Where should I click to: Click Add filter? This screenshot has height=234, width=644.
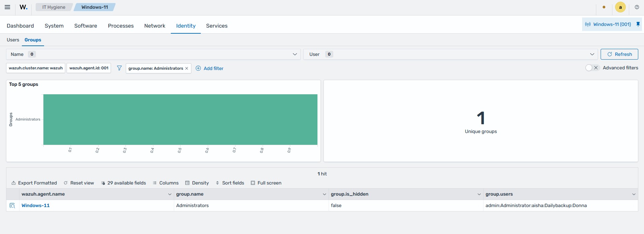[210, 68]
